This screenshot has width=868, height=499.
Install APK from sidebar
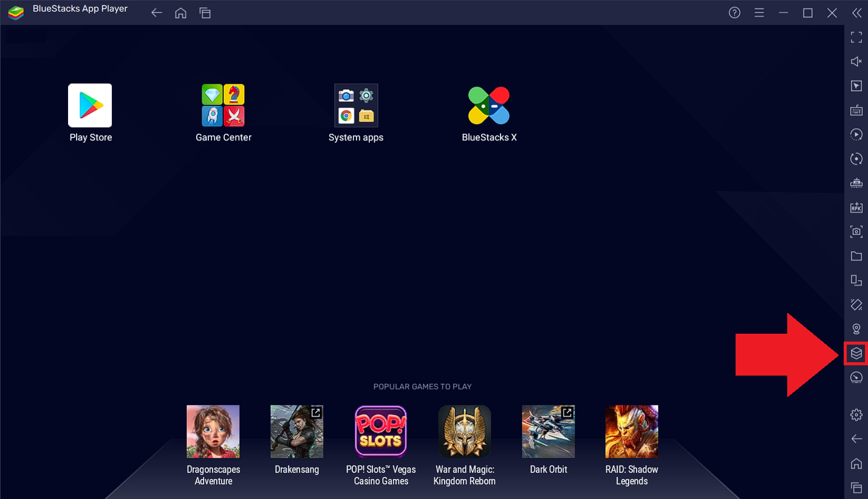point(856,207)
